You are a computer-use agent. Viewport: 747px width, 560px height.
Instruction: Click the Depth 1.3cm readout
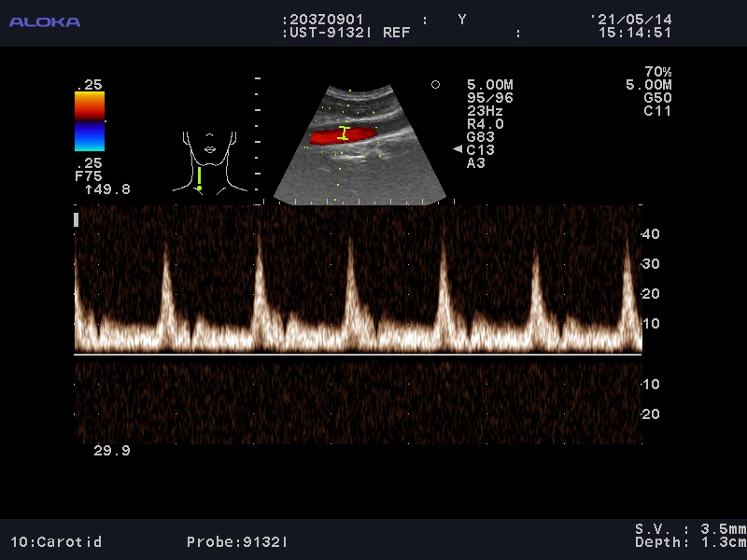click(x=691, y=542)
